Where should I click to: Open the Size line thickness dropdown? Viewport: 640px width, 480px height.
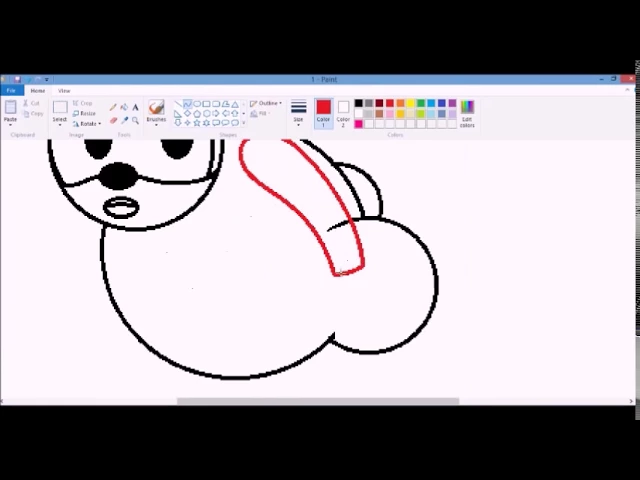click(298, 112)
